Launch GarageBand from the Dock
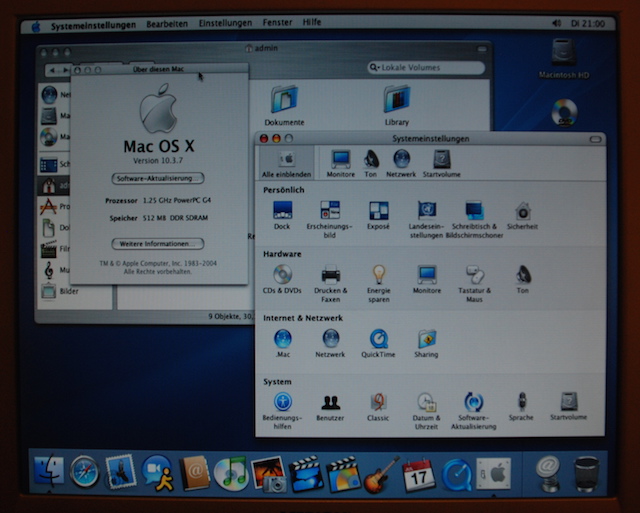Screen dimensions: 640x513 click(x=381, y=475)
